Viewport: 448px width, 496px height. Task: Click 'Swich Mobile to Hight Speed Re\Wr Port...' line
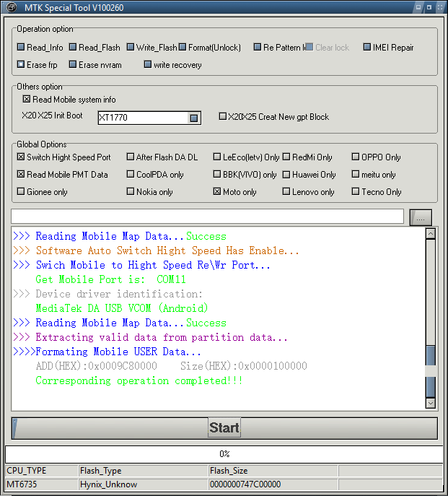[141, 265]
